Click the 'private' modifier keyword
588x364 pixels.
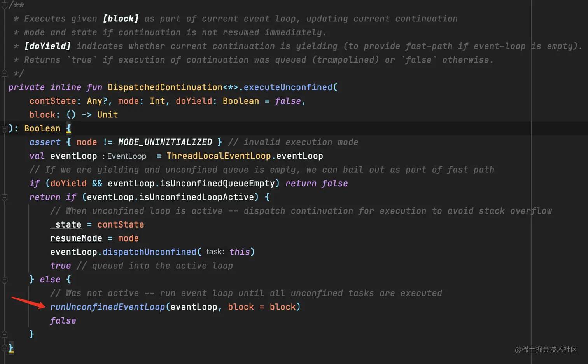26,87
